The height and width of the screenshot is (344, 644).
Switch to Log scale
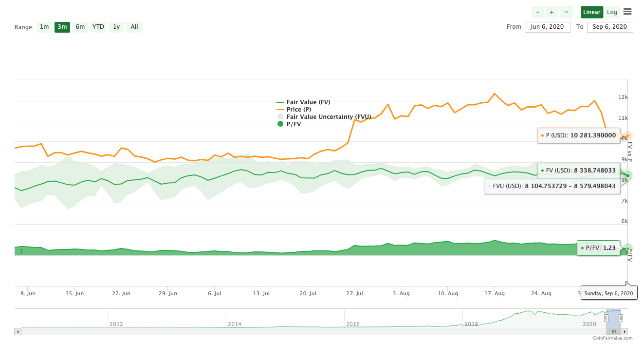click(x=612, y=12)
